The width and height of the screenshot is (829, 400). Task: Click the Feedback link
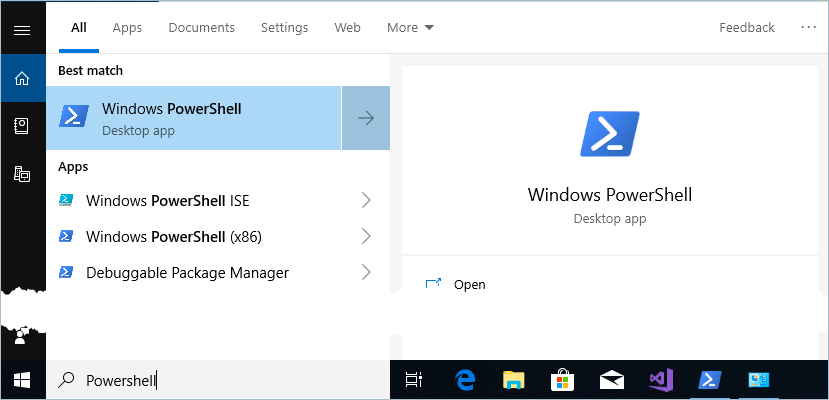coord(747,28)
